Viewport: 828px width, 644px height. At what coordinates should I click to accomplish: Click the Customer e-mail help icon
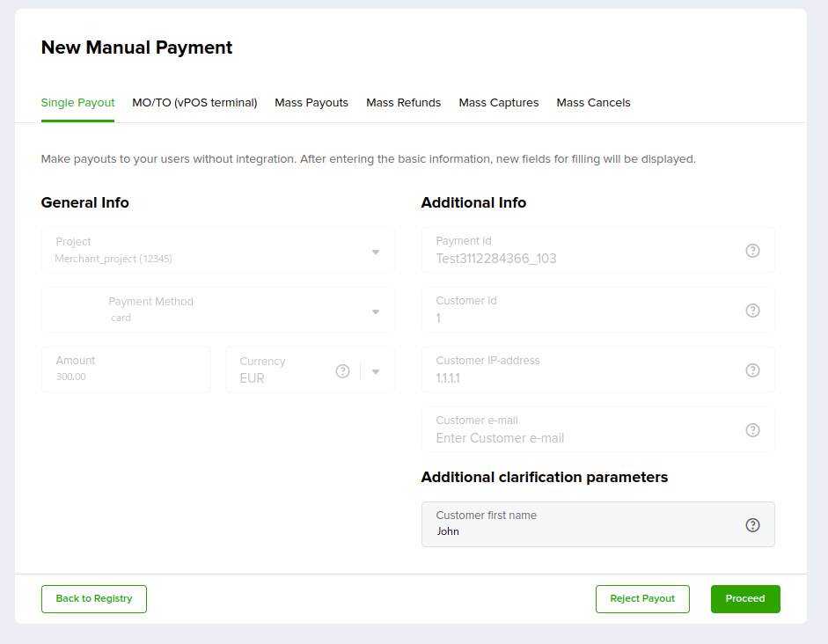[x=752, y=430]
